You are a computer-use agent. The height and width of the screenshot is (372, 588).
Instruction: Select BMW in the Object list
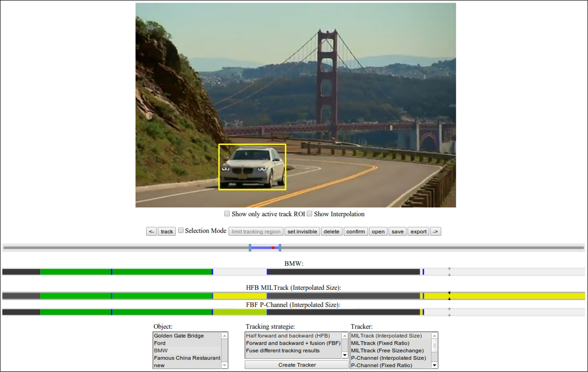point(187,351)
